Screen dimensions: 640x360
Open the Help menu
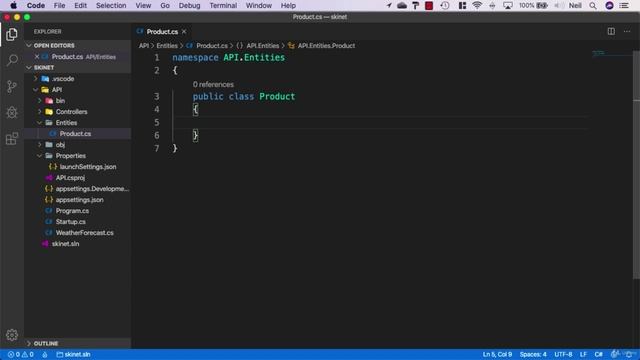click(288, 5)
